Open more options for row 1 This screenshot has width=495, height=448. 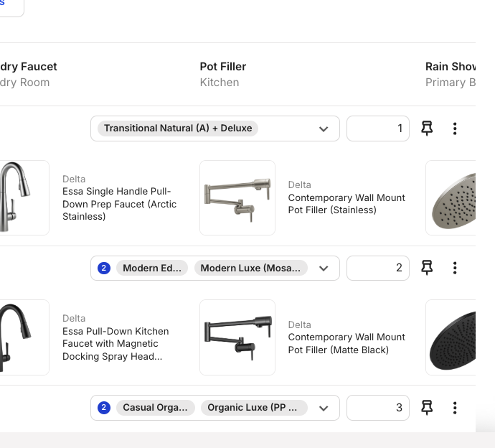455,129
